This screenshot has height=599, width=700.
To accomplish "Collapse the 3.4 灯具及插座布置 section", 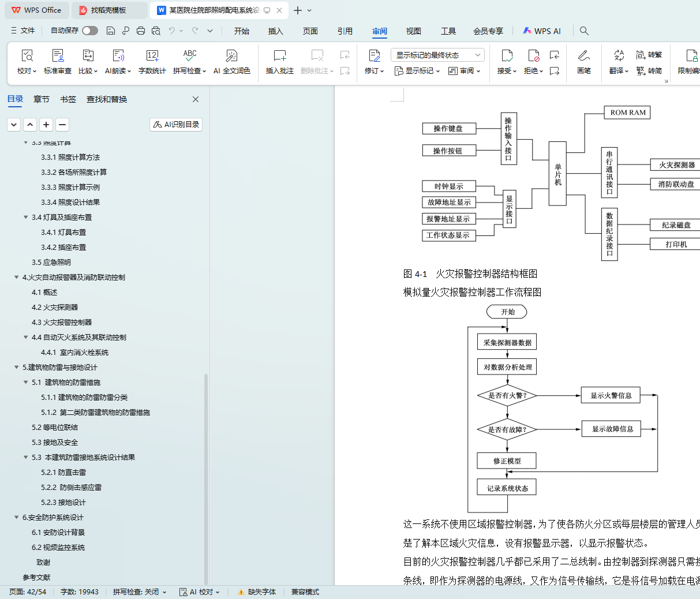I will [x=26, y=218].
